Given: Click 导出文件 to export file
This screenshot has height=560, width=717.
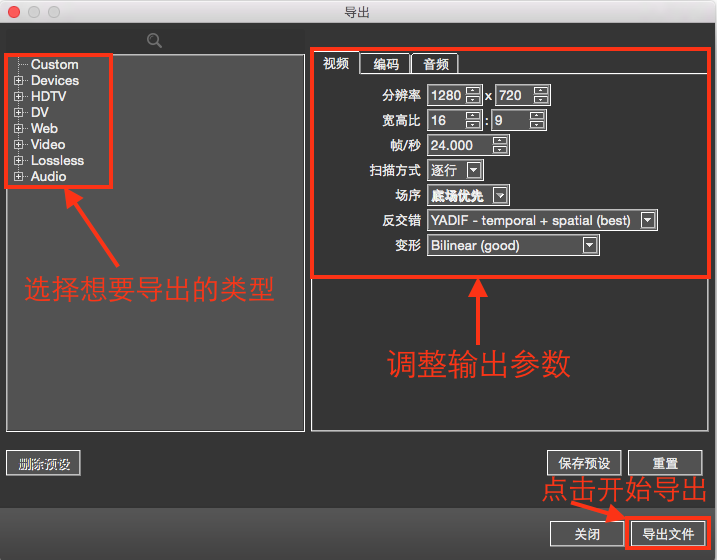Looking at the screenshot, I should click(668, 533).
